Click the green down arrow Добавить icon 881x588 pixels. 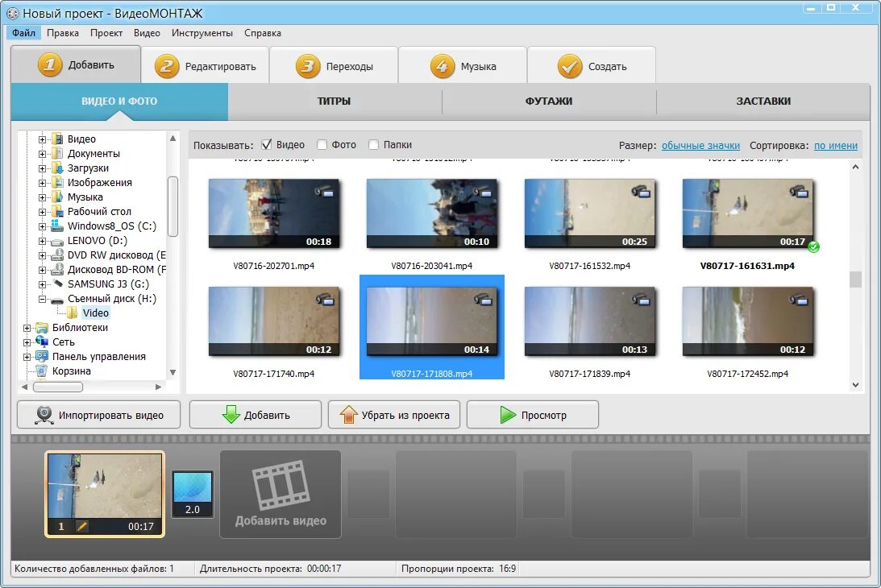coord(231,415)
